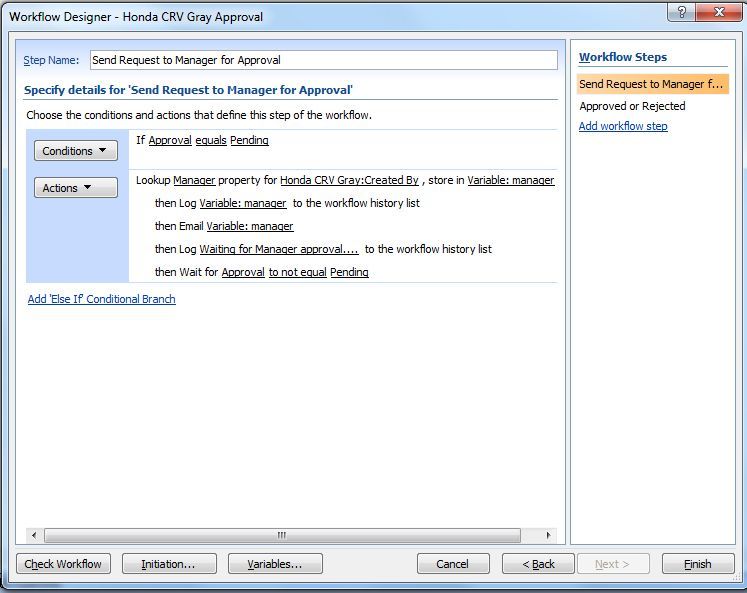Go to previous page with < Back
Viewport: 747px width, 593px height.
point(538,564)
